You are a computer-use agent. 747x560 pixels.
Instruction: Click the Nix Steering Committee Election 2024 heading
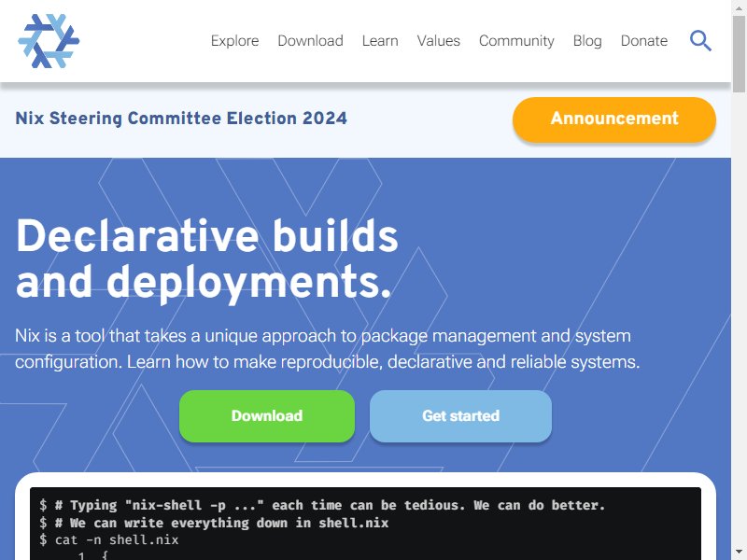(x=181, y=119)
